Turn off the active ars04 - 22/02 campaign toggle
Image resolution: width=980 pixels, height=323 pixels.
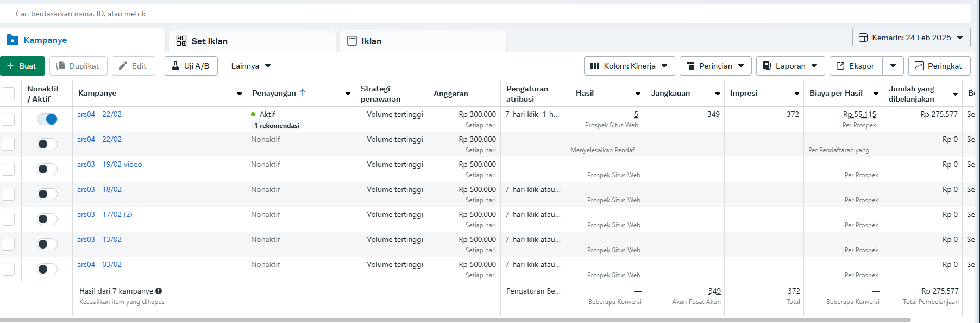coord(47,119)
